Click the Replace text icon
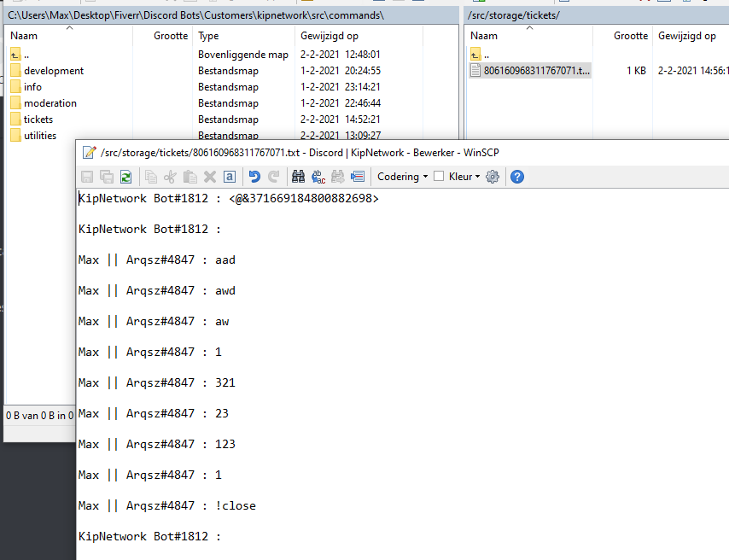The width and height of the screenshot is (729, 560). 318,177
